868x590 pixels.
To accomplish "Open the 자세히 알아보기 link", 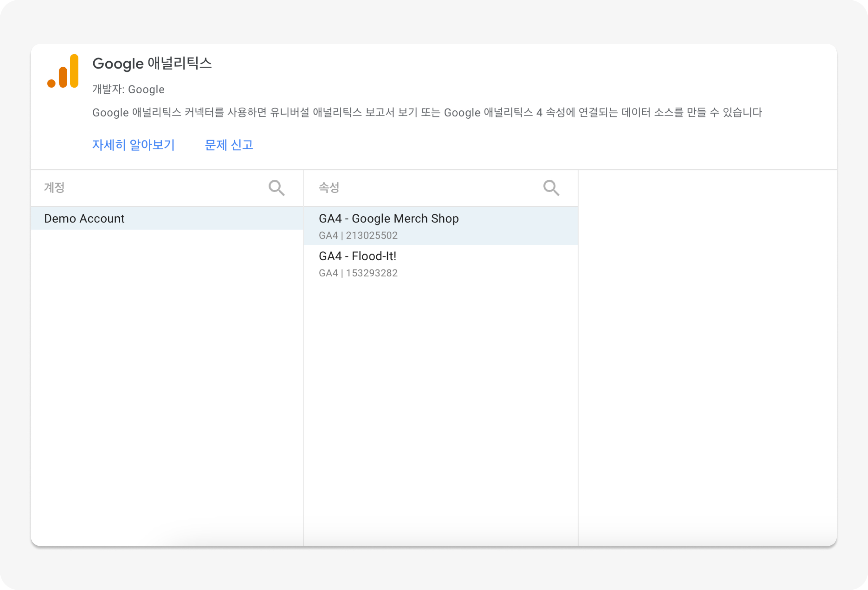I will click(133, 145).
